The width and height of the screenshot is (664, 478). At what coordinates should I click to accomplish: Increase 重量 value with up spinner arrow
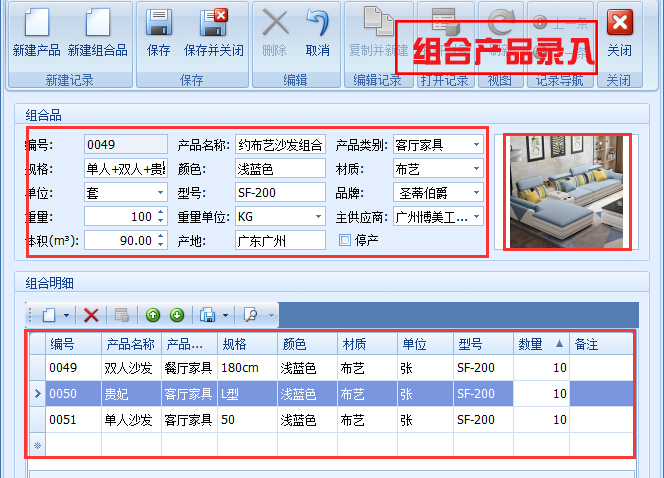coord(161,212)
